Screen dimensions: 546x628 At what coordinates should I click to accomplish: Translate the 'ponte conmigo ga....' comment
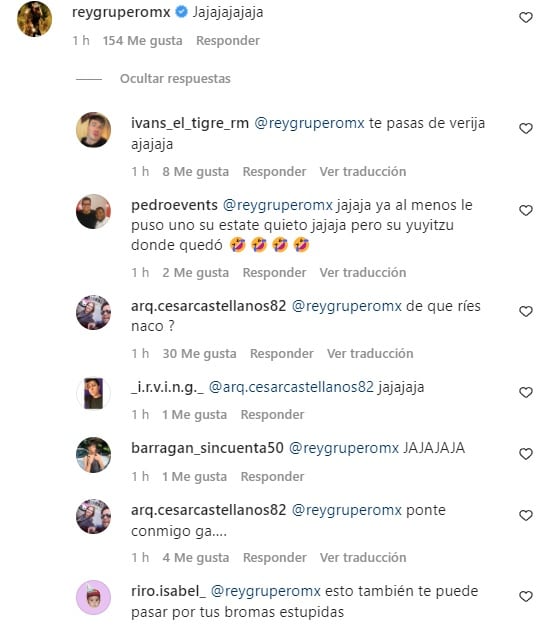[x=363, y=558]
